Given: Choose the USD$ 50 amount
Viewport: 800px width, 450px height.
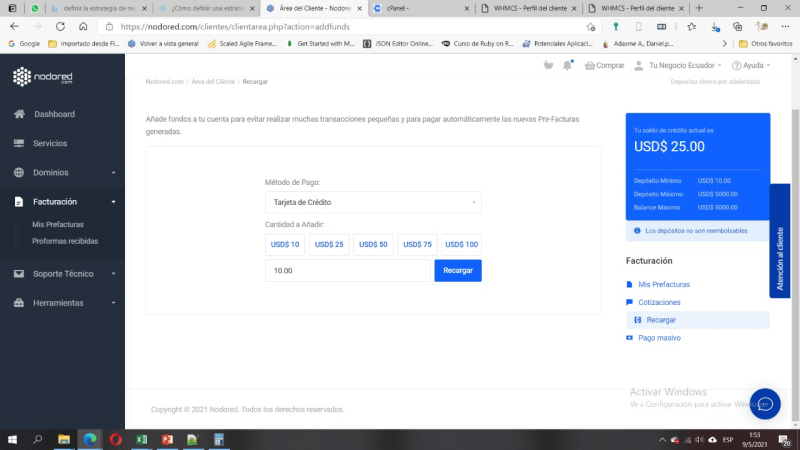Looking at the screenshot, I should [373, 244].
